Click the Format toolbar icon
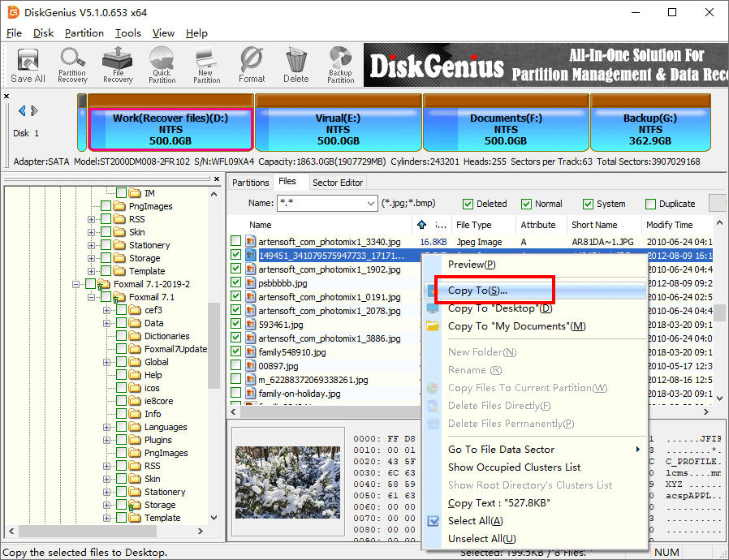Viewport: 729px width, 560px height. [252, 66]
